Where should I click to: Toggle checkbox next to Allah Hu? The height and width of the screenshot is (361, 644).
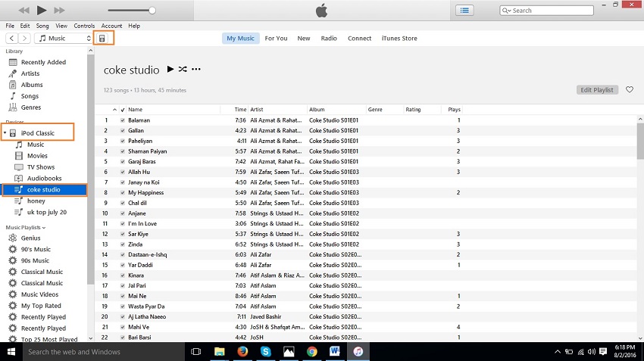click(x=123, y=173)
